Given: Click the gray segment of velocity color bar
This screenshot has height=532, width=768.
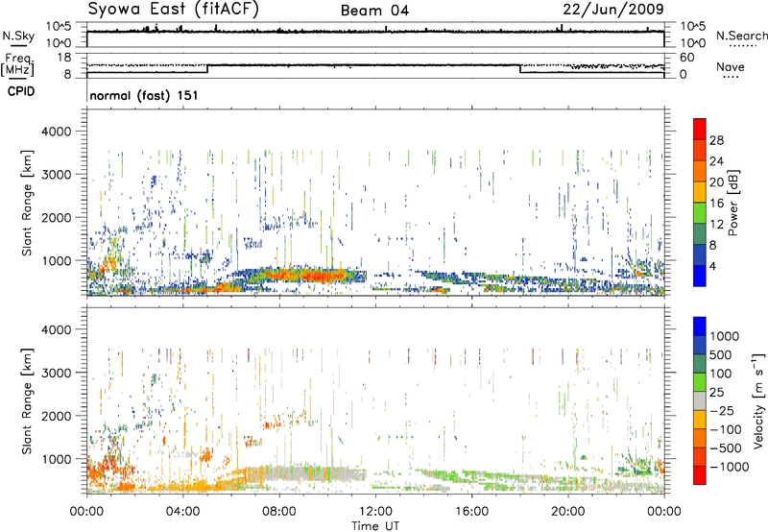Looking at the screenshot, I should click(x=700, y=401).
